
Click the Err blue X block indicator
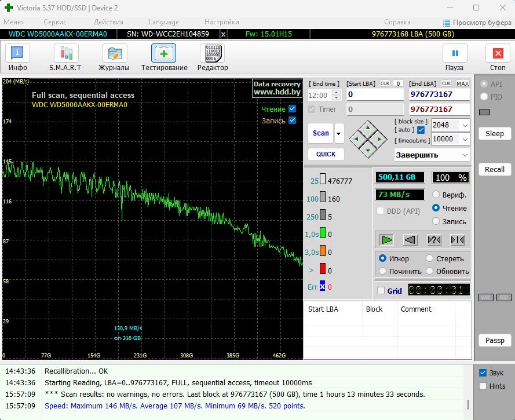point(322,286)
